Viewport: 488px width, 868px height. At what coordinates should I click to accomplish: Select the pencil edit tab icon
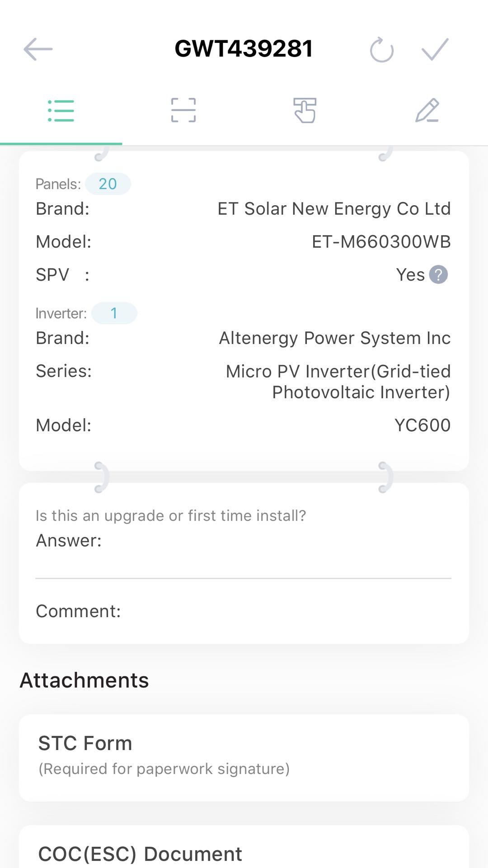point(427,111)
